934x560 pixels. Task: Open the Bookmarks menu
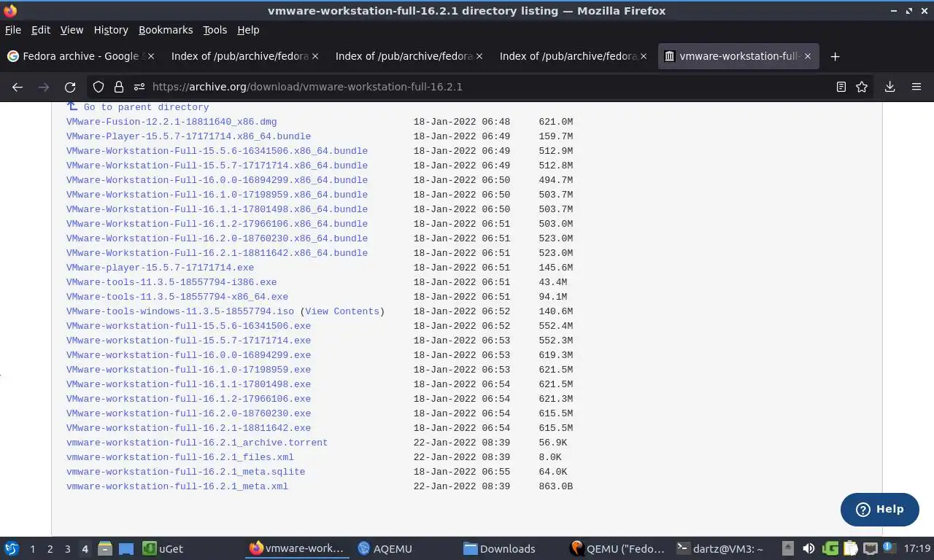pos(166,30)
